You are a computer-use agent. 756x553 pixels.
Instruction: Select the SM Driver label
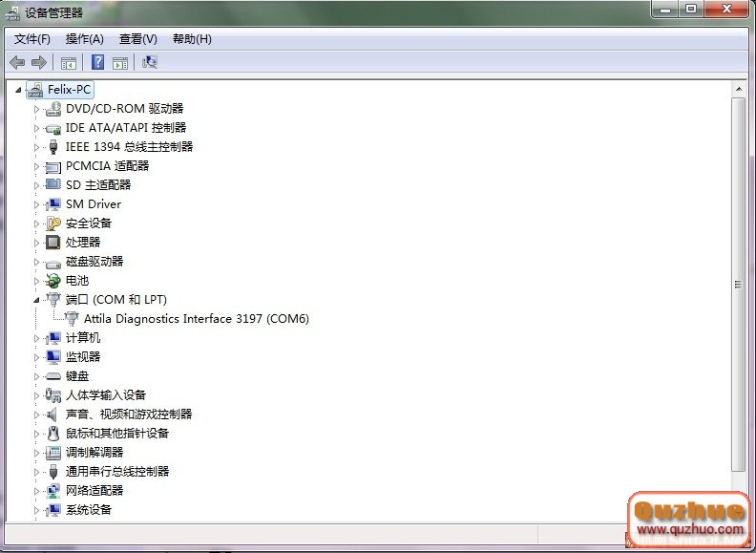point(94,204)
